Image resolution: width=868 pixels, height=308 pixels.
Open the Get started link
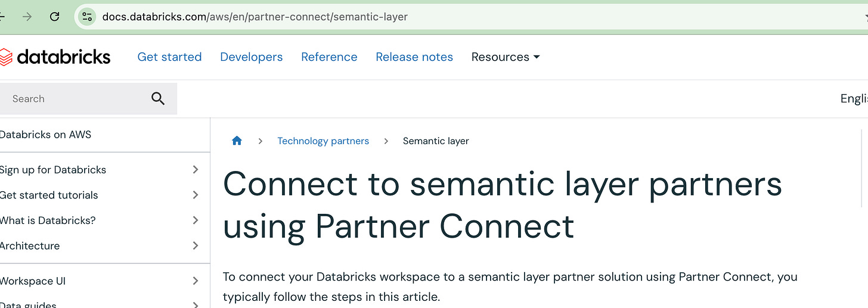(169, 57)
